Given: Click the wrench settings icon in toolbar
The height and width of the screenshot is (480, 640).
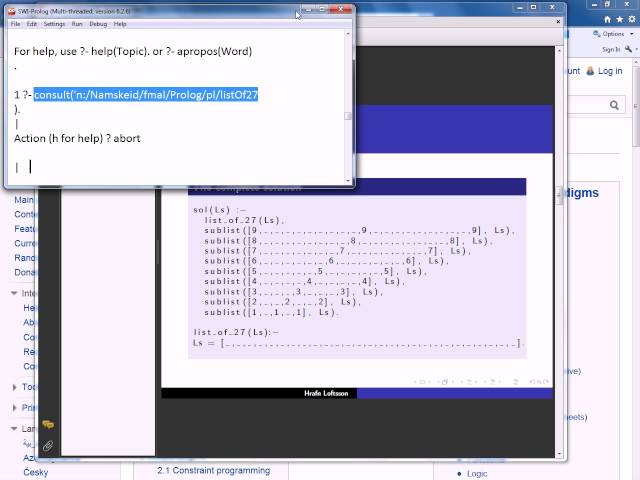Looking at the screenshot, I should click(x=629, y=49).
